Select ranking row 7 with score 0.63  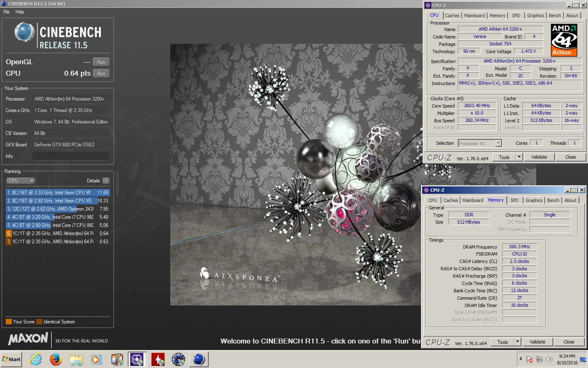tap(58, 242)
